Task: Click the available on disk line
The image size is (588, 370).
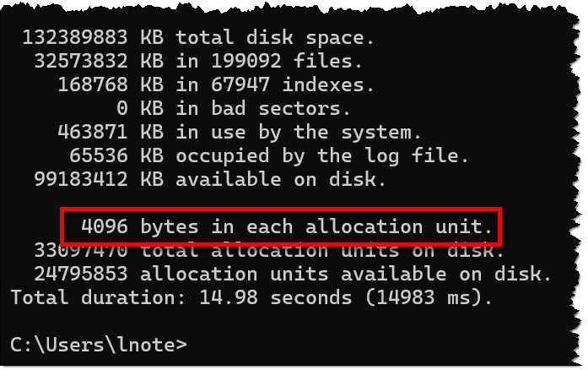Action: click(210, 179)
